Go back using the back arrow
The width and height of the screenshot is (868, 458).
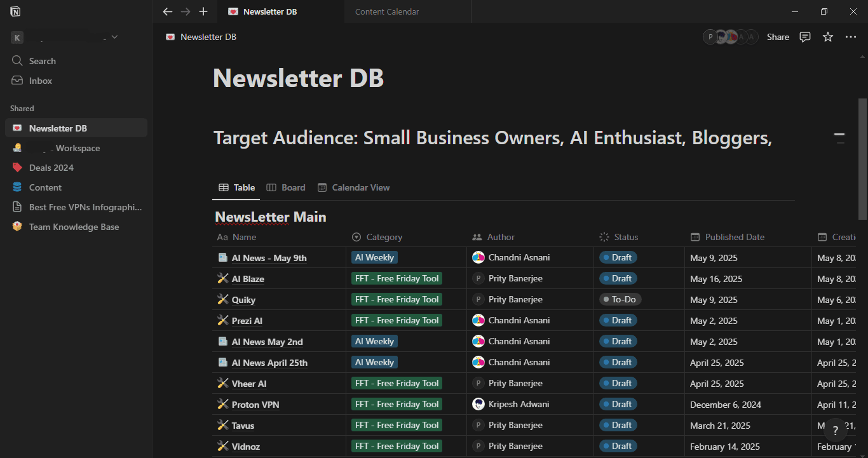(168, 11)
